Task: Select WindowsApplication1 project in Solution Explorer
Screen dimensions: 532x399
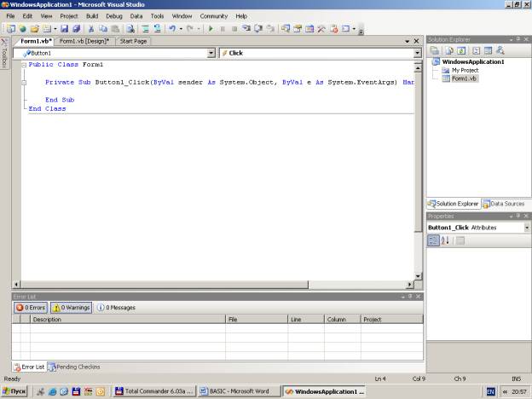Action: coord(472,61)
